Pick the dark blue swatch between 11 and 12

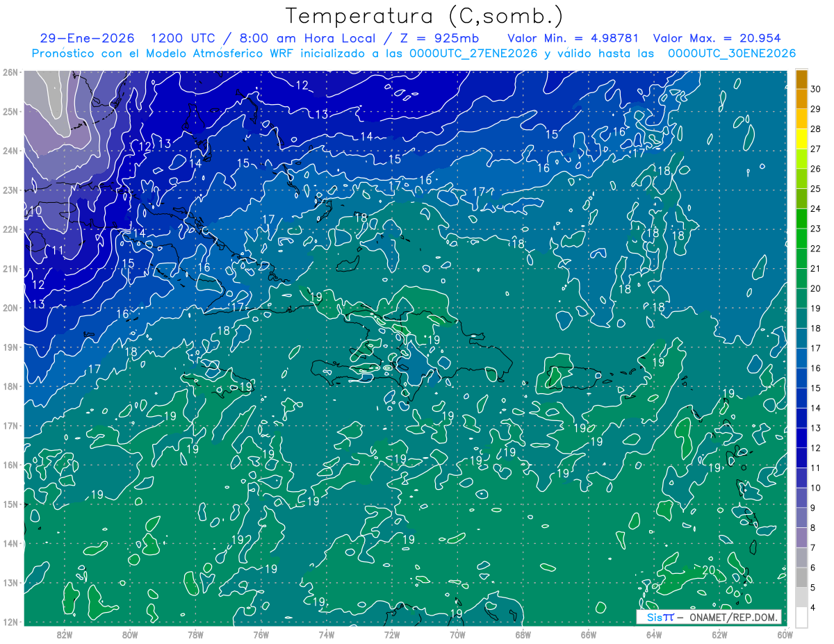801,458
